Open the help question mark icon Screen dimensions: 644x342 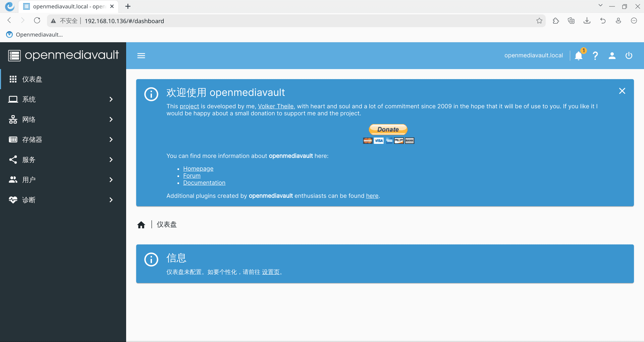(x=595, y=56)
